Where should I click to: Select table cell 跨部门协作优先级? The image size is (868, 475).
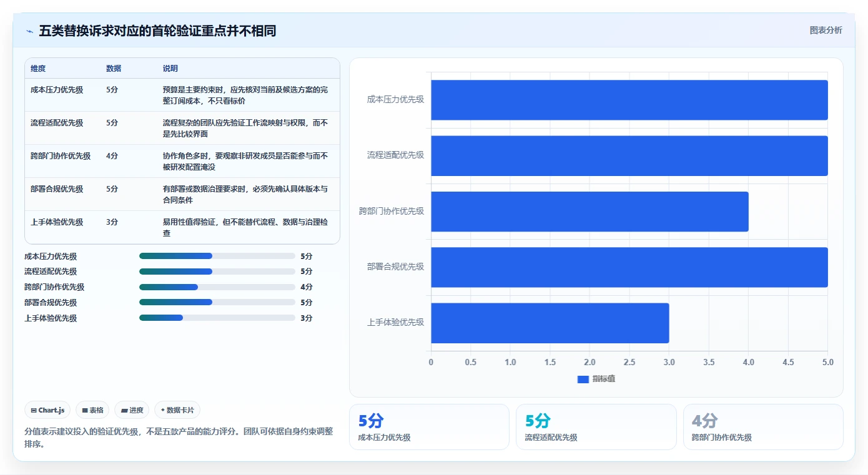point(61,156)
